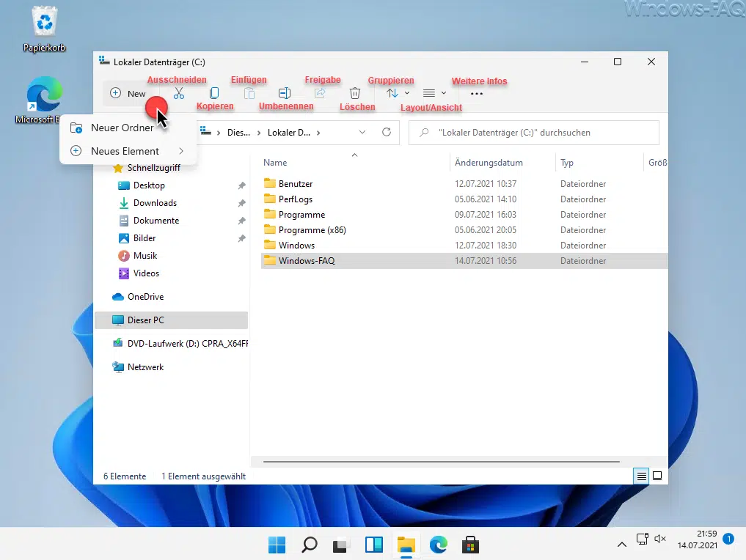Click the New button in the toolbar
The height and width of the screenshot is (560, 746).
coord(127,93)
